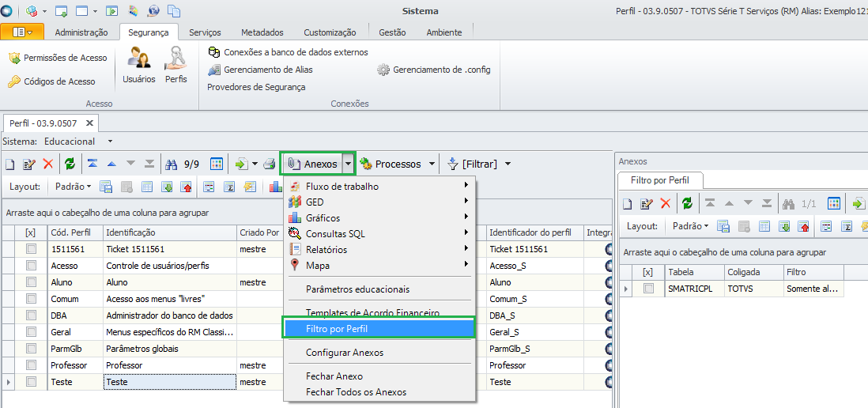The height and width of the screenshot is (408, 868).
Task: Click the red delete X in main toolbar
Action: click(x=48, y=164)
